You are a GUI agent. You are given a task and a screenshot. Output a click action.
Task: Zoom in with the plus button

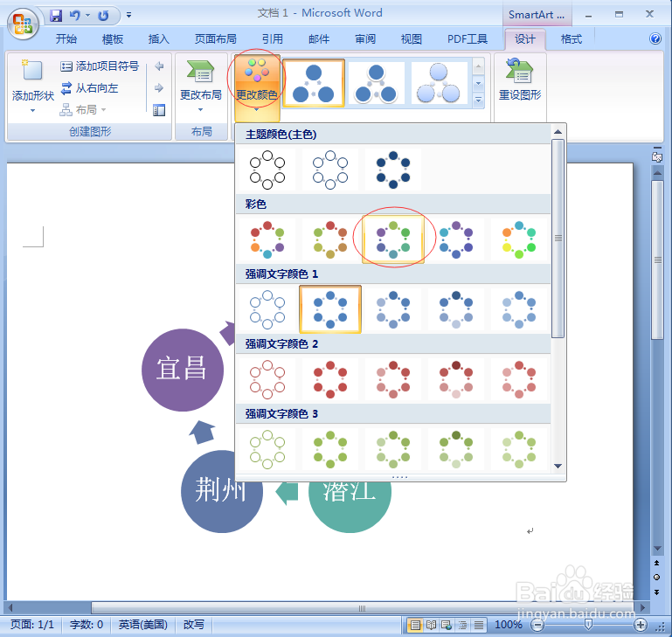[641, 625]
